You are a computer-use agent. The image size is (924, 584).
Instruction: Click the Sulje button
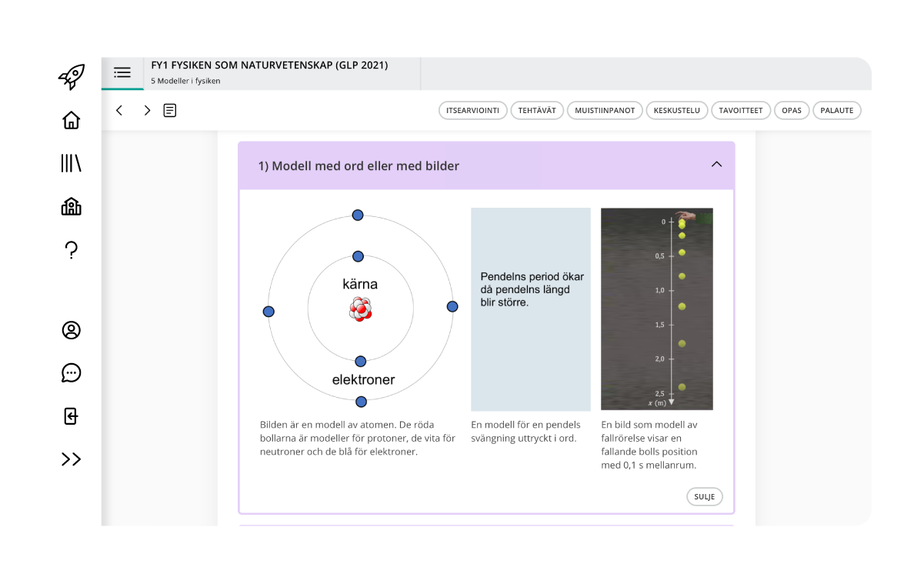pyautogui.click(x=704, y=497)
